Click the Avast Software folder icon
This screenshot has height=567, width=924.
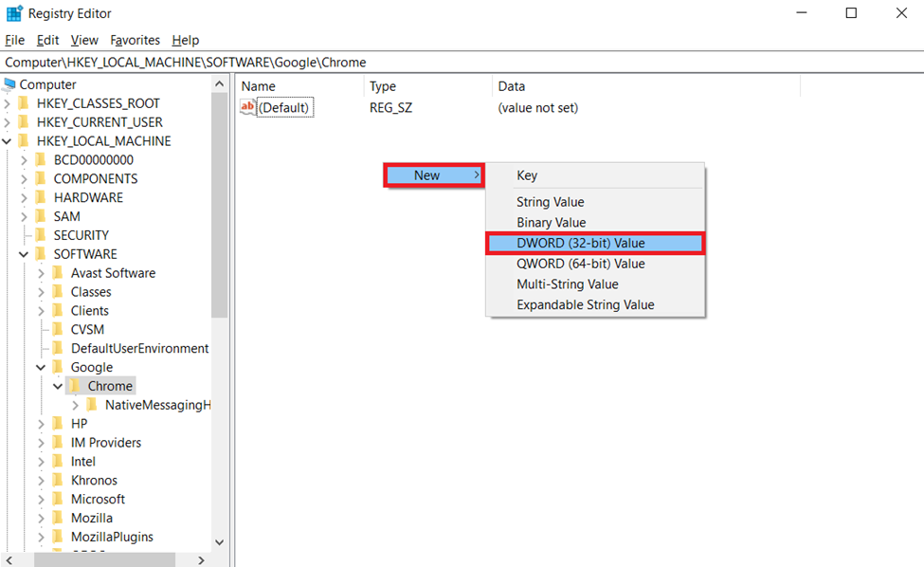[x=58, y=273]
